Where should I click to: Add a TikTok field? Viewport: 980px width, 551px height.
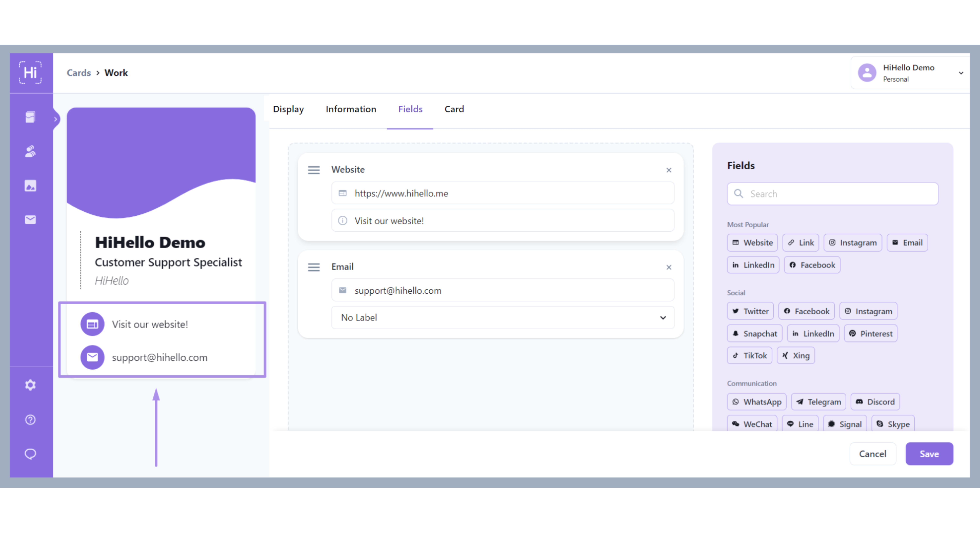click(750, 356)
